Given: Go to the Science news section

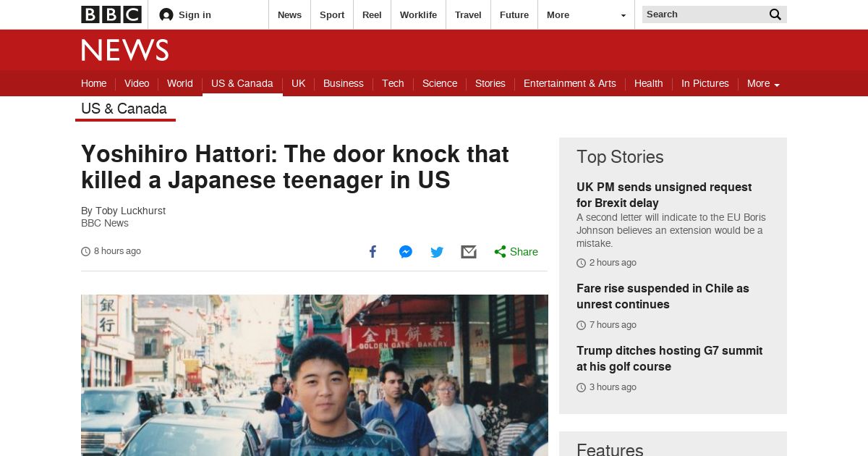Looking at the screenshot, I should pyautogui.click(x=440, y=83).
